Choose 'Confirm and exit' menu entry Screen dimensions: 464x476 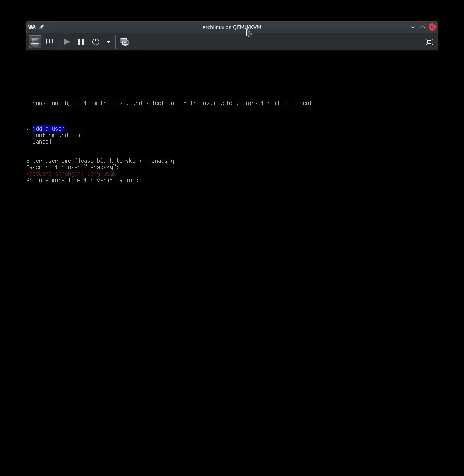coord(58,135)
